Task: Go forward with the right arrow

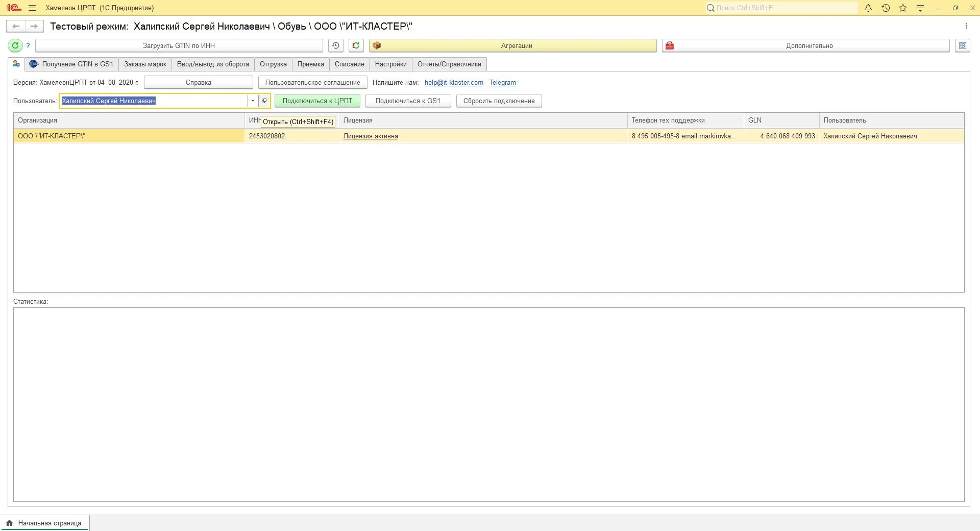Action: coord(34,26)
